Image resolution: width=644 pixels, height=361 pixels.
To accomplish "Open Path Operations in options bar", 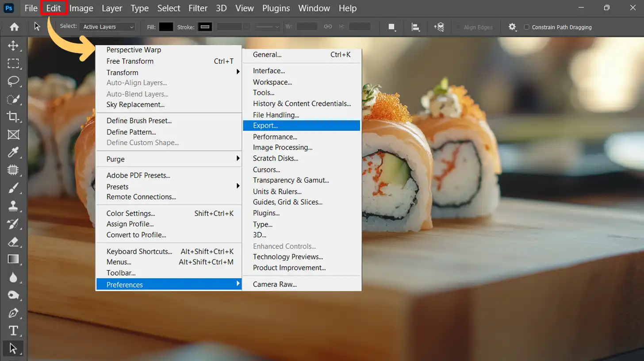I will click(x=392, y=27).
